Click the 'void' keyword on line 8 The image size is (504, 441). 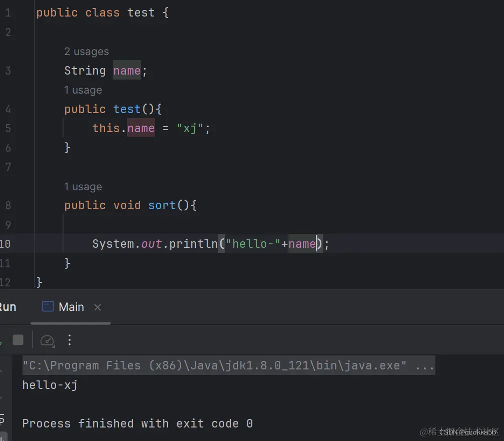point(127,205)
